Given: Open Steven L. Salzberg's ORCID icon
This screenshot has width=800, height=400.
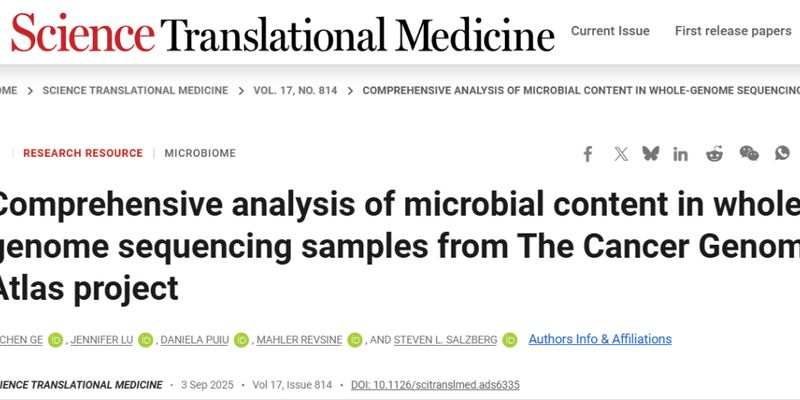Looking at the screenshot, I should coord(509,339).
